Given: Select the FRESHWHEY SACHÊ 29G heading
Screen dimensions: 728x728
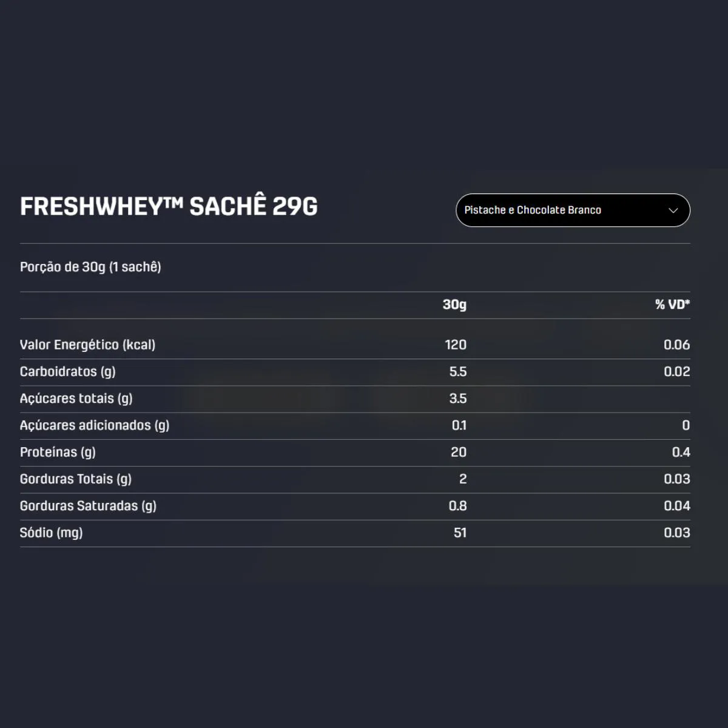Looking at the screenshot, I should tap(169, 206).
